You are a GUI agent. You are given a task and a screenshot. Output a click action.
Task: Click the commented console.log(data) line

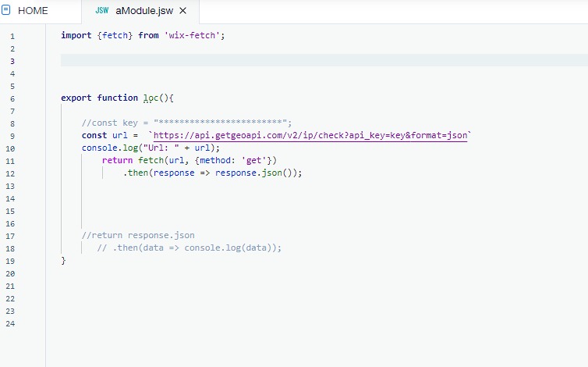(190, 248)
